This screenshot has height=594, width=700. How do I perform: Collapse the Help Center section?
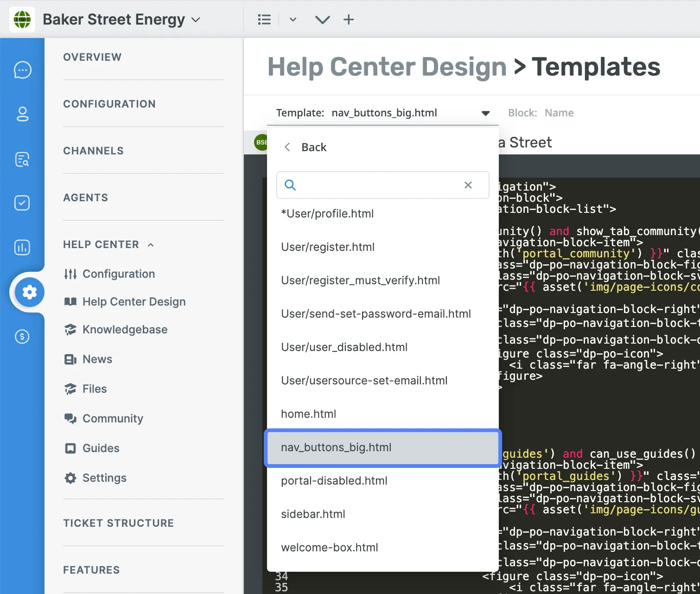click(x=151, y=245)
